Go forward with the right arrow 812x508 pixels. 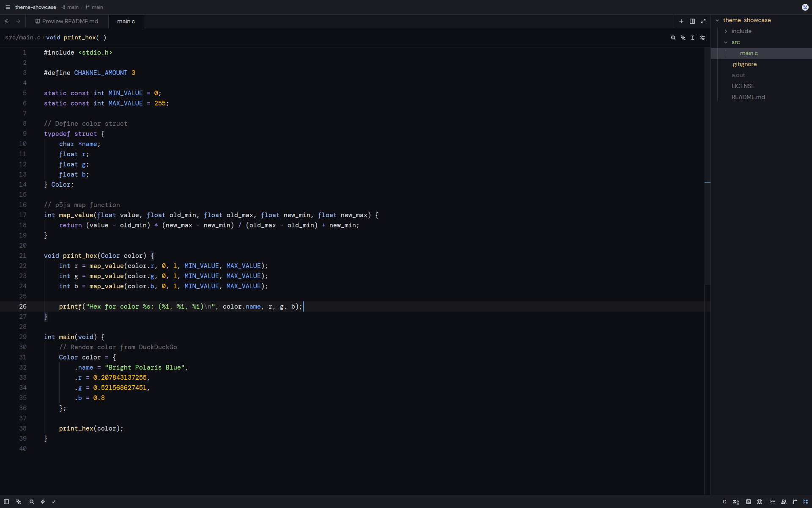tap(18, 21)
